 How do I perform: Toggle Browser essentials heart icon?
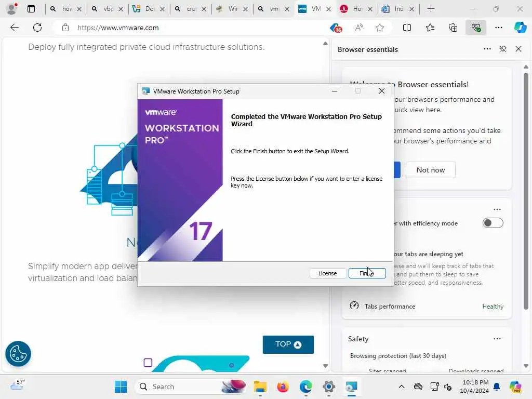(x=476, y=28)
